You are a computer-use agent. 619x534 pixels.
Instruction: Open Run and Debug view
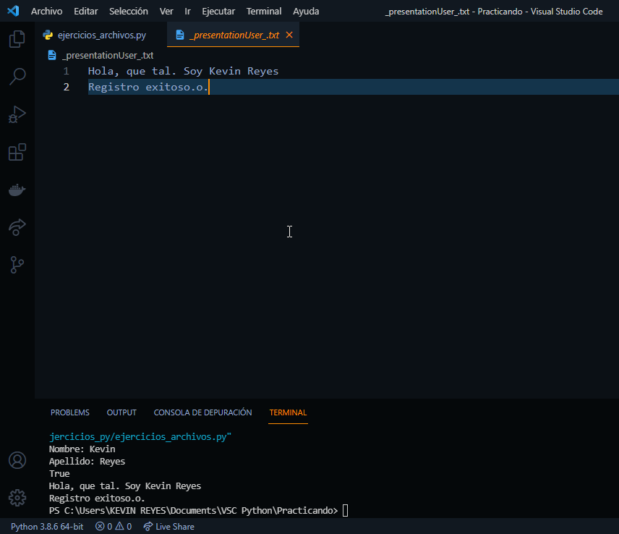pyautogui.click(x=17, y=115)
